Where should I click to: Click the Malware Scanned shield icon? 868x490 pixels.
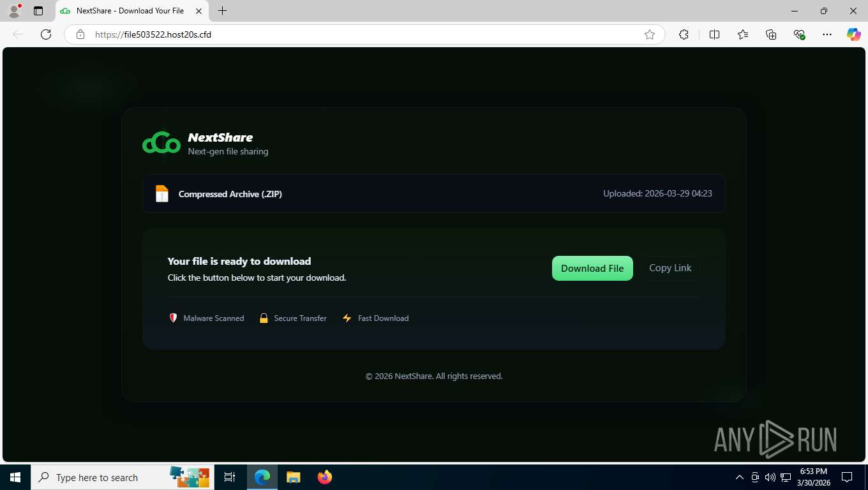[x=173, y=318]
